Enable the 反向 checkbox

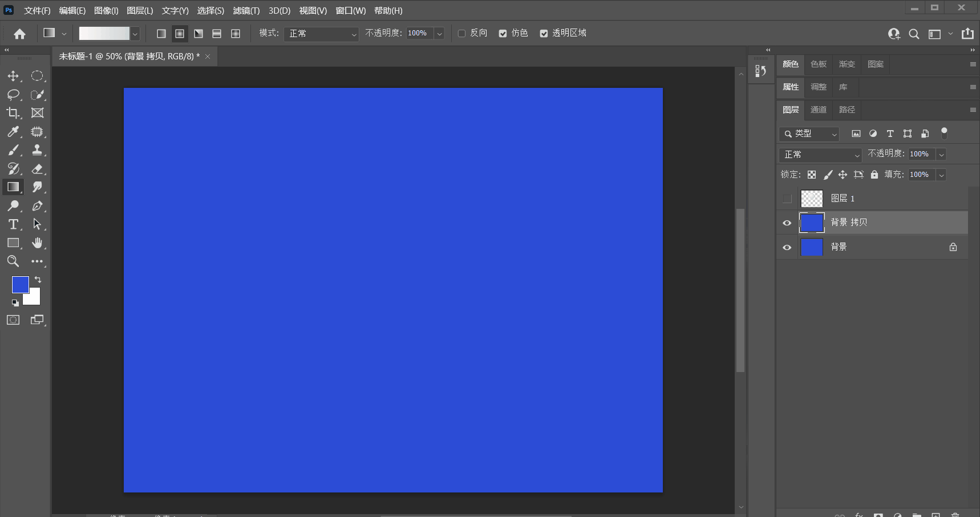pos(461,34)
